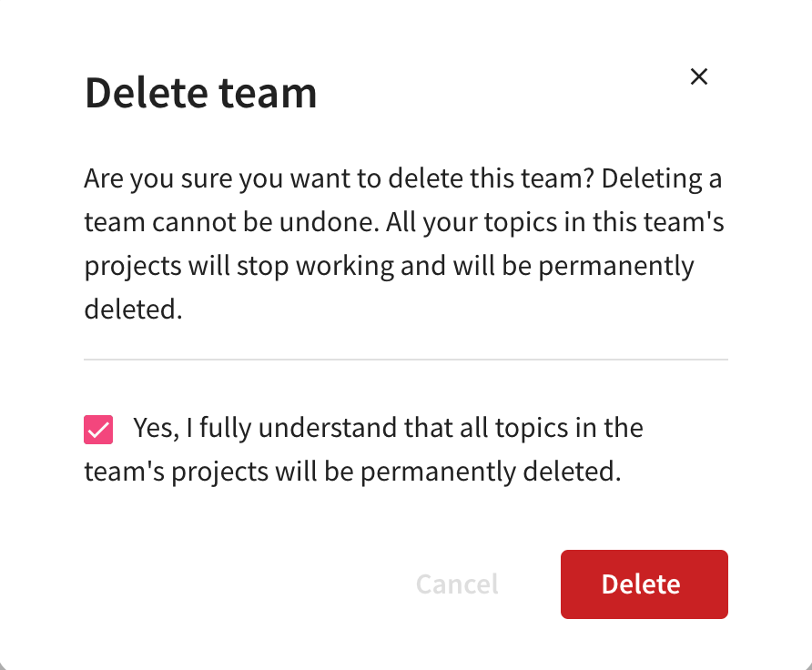Click the "Yes, I fully understand" label text

coord(388,428)
